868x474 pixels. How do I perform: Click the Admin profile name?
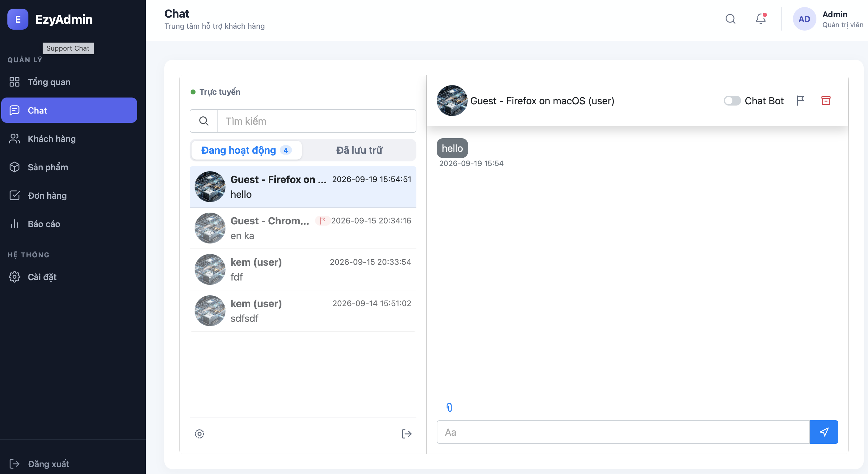(x=835, y=15)
